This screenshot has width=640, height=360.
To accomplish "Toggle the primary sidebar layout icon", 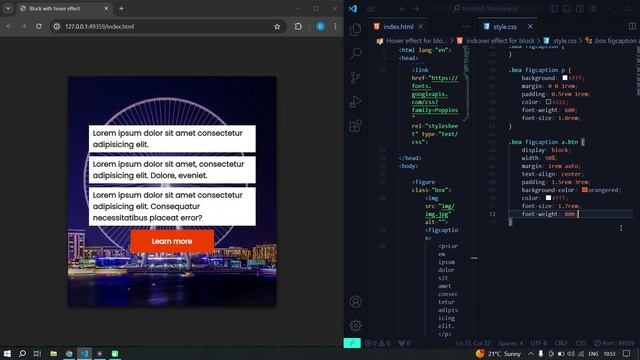I will pos(553,8).
